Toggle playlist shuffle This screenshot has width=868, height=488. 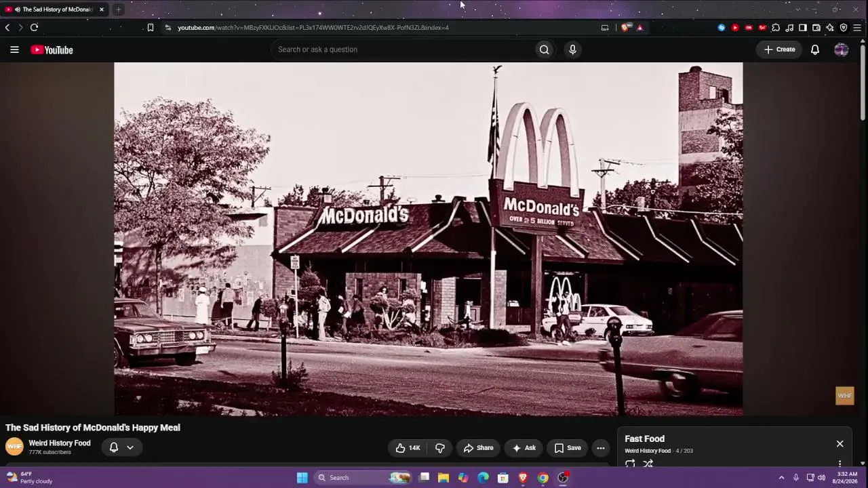(x=648, y=464)
